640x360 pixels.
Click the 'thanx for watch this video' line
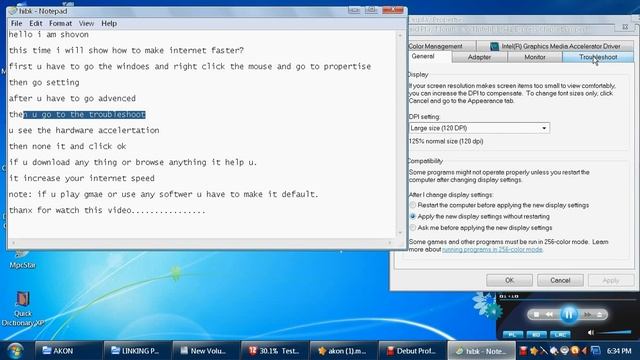click(x=107, y=210)
